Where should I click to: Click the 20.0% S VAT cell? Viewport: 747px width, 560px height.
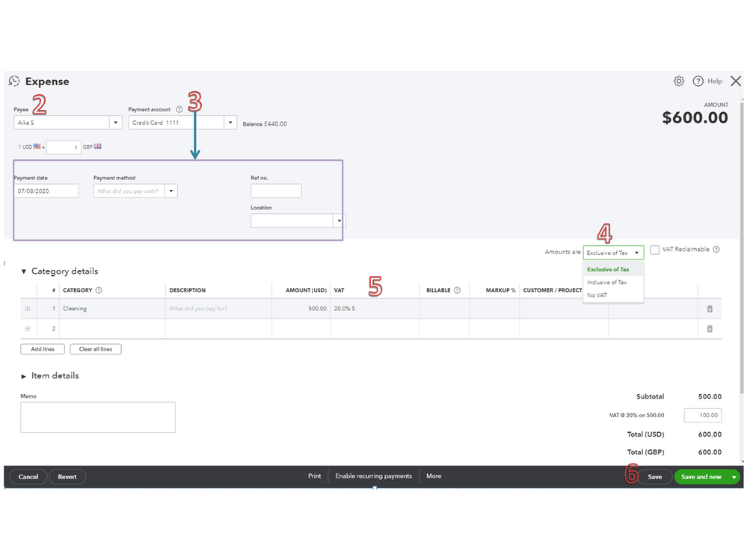(x=375, y=309)
